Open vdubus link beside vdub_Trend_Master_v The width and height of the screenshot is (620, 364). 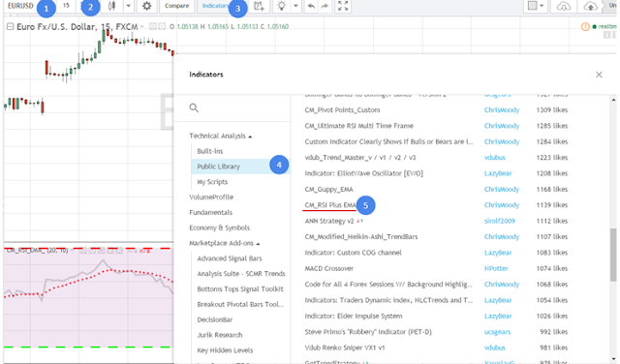point(495,157)
